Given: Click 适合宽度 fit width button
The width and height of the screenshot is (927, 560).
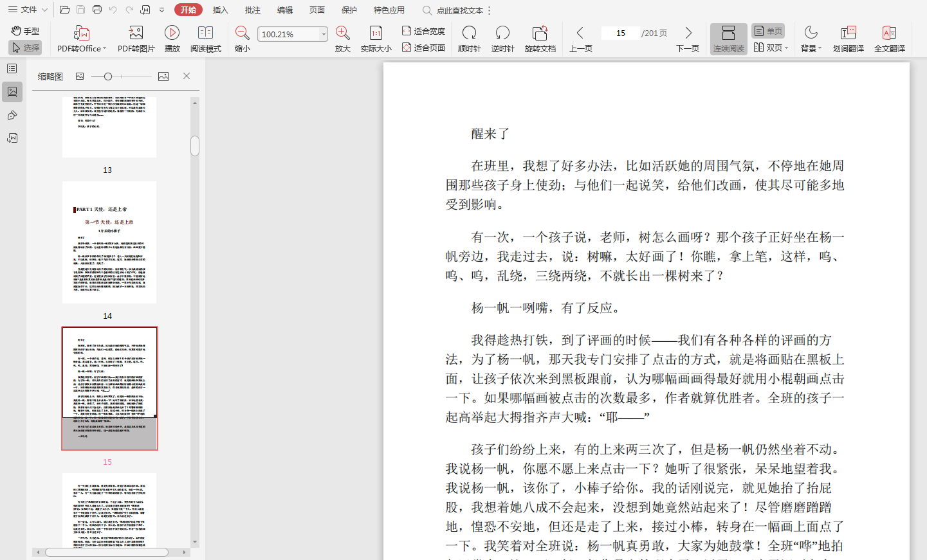Looking at the screenshot, I should (x=423, y=31).
